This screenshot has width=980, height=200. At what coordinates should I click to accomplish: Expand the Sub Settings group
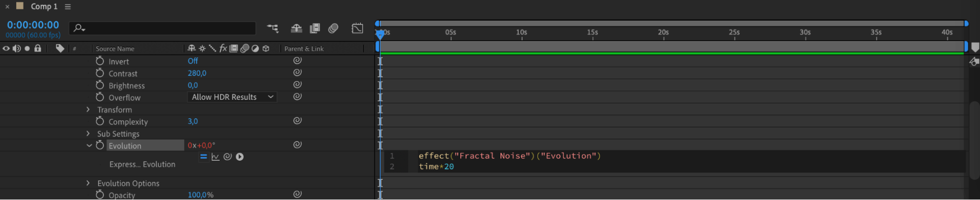tap(88, 134)
